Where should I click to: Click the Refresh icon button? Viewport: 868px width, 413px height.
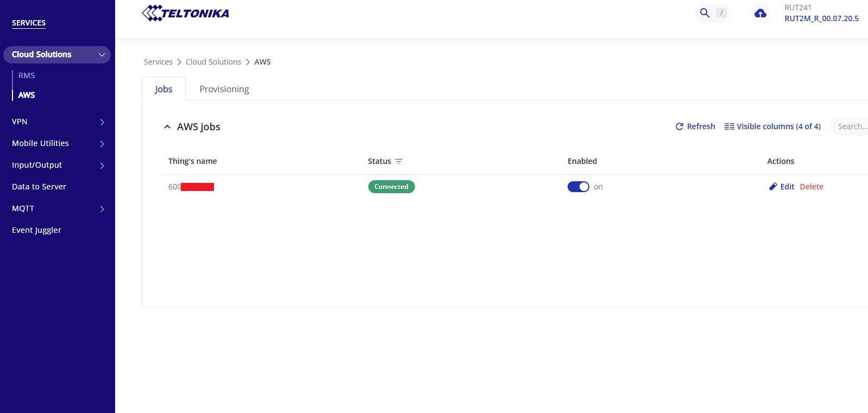(x=680, y=126)
